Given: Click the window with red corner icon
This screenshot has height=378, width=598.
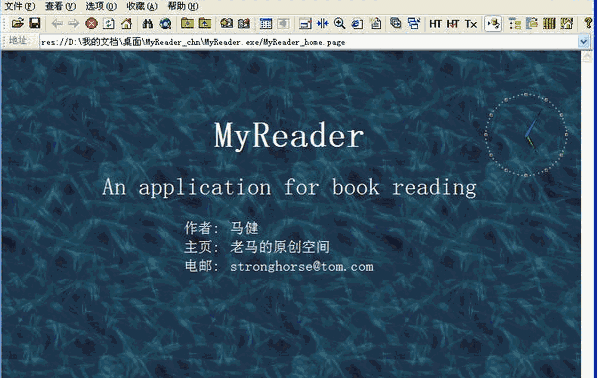Looking at the screenshot, I should (x=305, y=24).
